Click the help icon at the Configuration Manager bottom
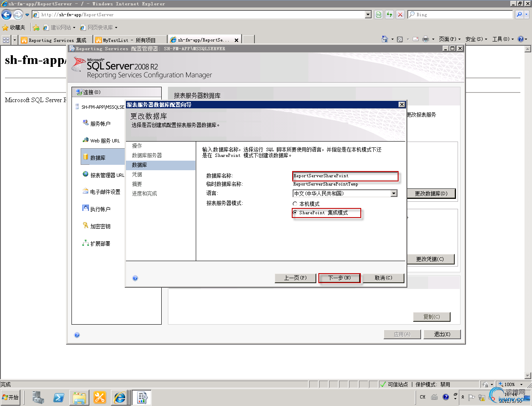The width and height of the screenshot is (532, 406). [x=77, y=335]
